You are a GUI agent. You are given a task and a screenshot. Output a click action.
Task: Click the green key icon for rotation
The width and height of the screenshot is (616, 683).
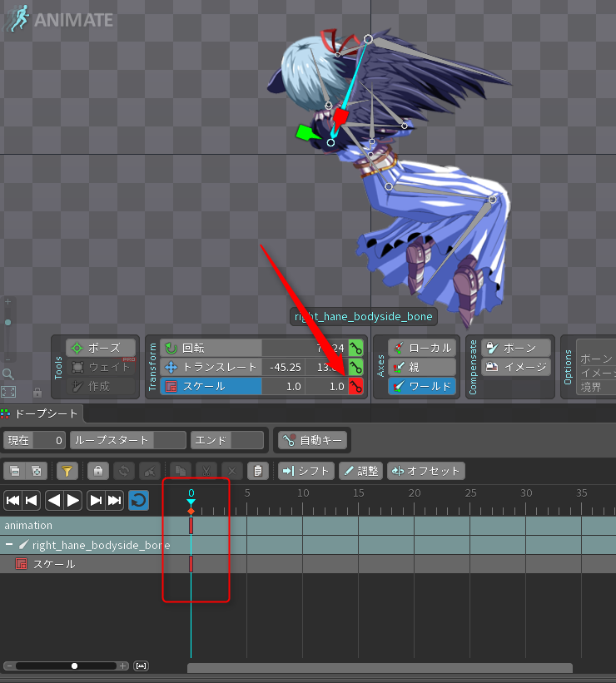[x=355, y=348]
